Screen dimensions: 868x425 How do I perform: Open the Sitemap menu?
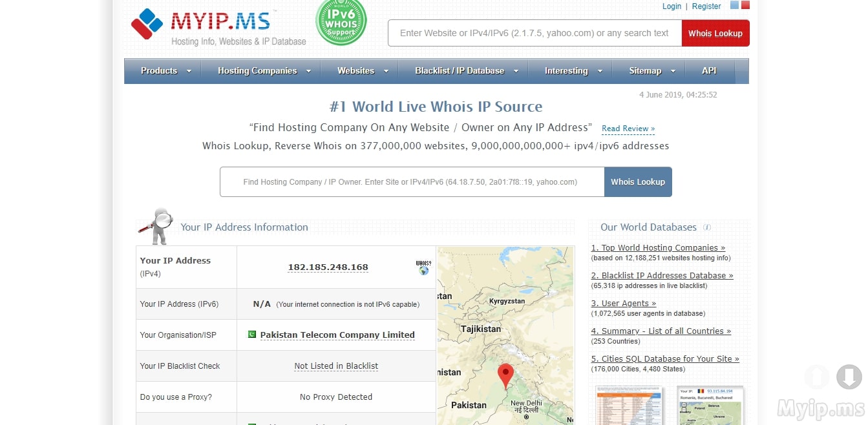(x=645, y=71)
